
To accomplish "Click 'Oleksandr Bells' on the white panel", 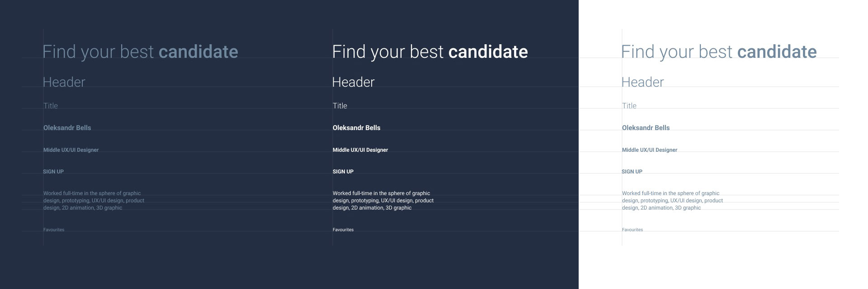I will [x=646, y=128].
